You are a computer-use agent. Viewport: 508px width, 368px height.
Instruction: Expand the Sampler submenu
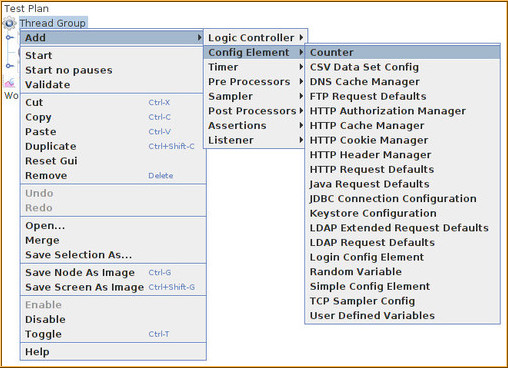(255, 96)
